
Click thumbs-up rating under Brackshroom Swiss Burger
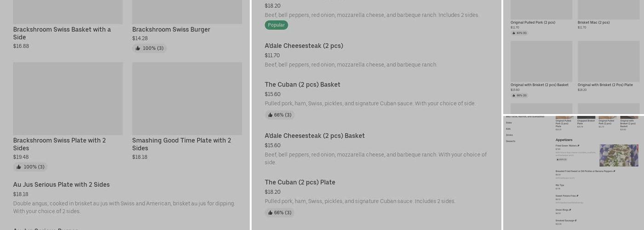click(149, 48)
